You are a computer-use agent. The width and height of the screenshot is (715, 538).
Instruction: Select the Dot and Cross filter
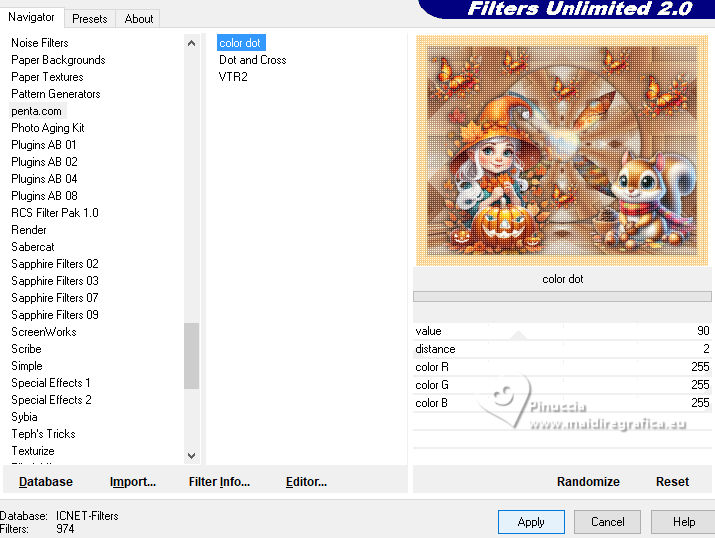pyautogui.click(x=253, y=60)
